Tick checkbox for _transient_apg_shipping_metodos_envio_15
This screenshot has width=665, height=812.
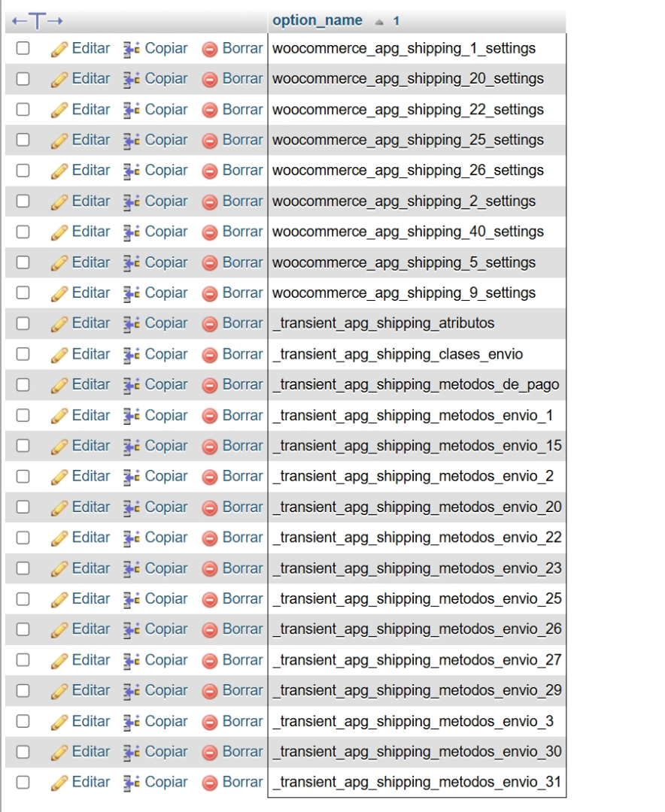(x=23, y=446)
